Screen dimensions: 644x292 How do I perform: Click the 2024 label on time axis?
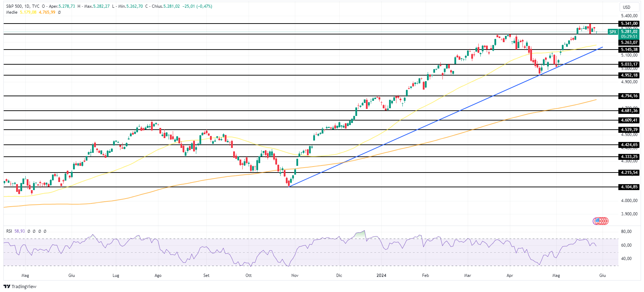[x=381, y=275]
